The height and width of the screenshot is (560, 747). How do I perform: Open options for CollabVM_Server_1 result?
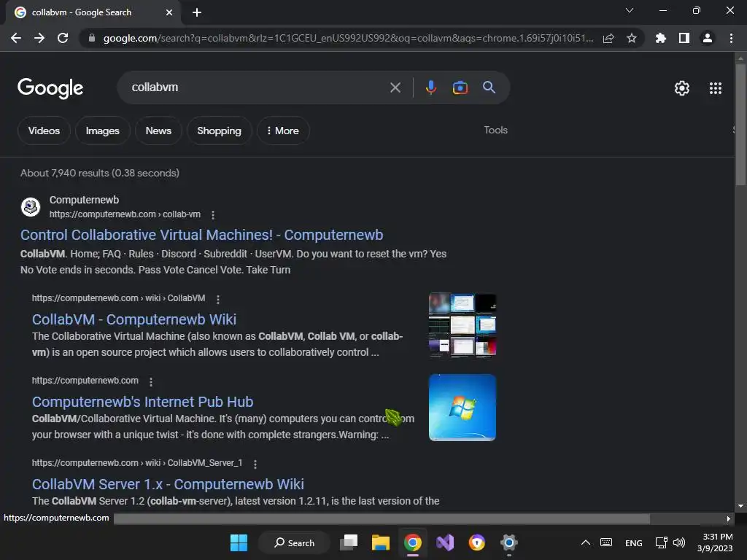(x=255, y=464)
